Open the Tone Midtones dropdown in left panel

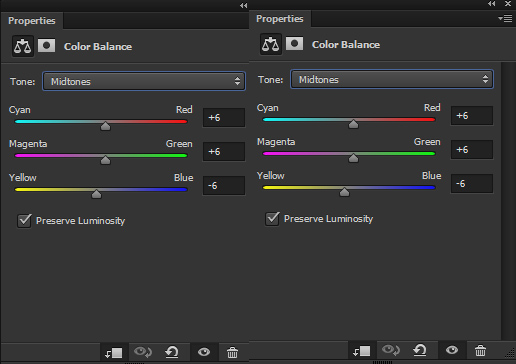click(144, 81)
